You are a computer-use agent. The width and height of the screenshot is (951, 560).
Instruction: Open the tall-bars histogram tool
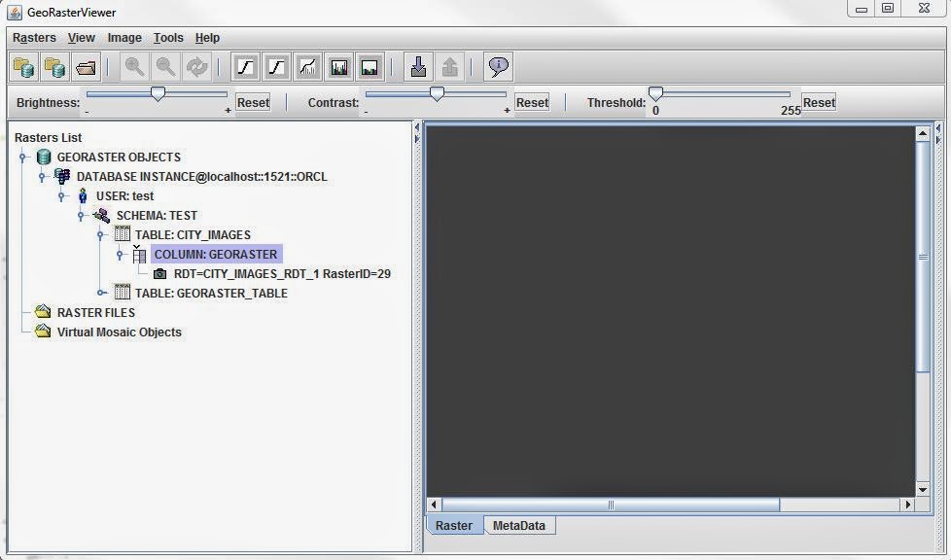(339, 67)
